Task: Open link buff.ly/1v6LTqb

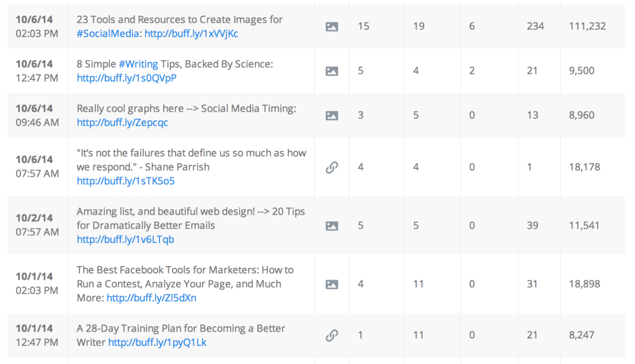Action: pyautogui.click(x=125, y=240)
